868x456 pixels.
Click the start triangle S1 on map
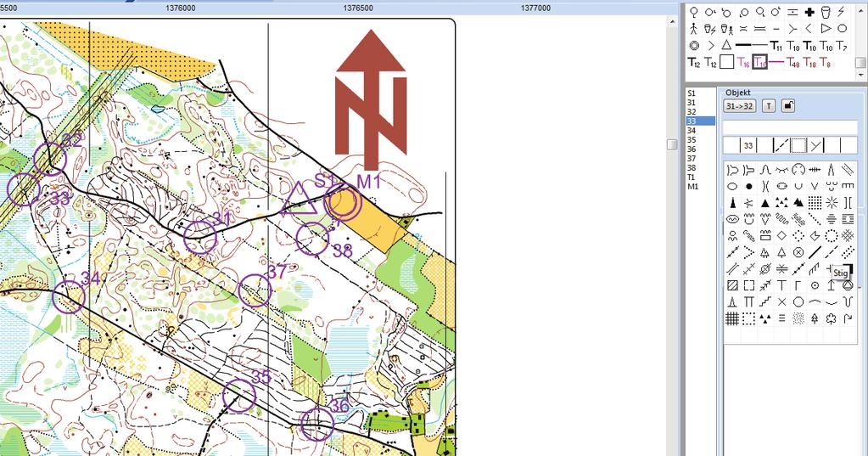click(x=299, y=200)
